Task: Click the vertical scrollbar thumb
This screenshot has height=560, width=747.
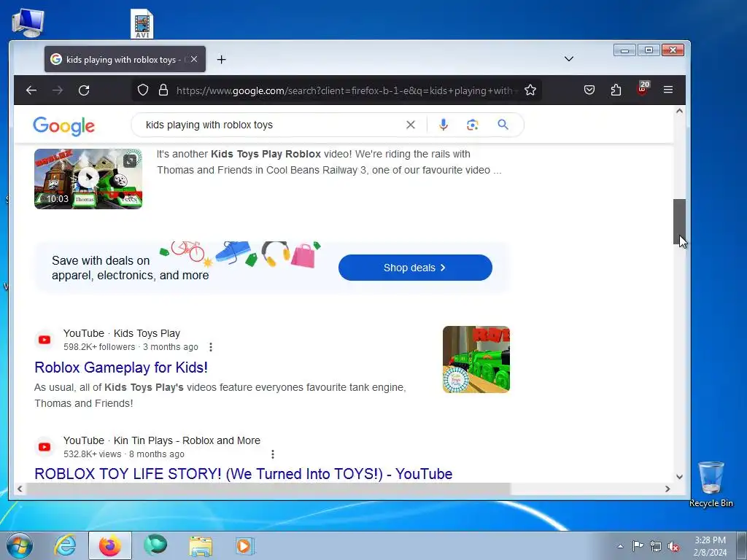Action: pos(679,222)
